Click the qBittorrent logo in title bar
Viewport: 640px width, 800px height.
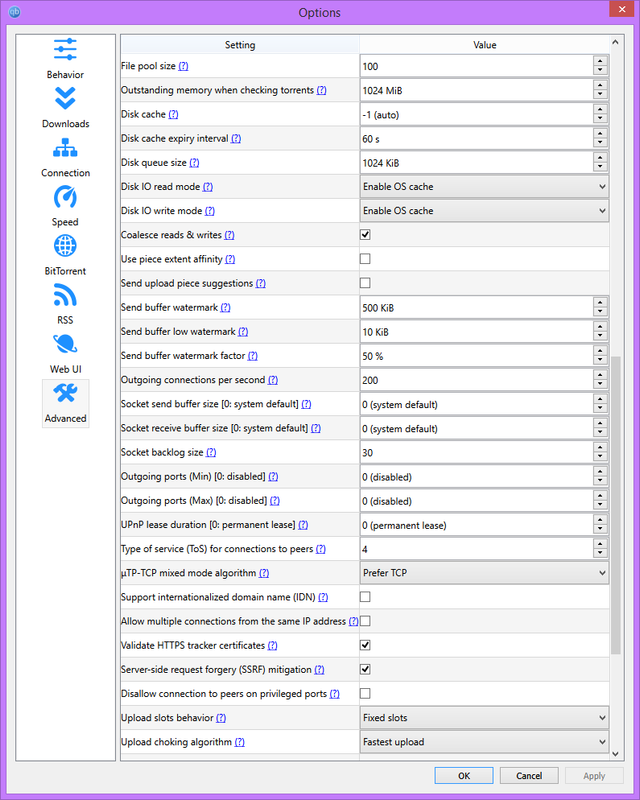(x=15, y=12)
